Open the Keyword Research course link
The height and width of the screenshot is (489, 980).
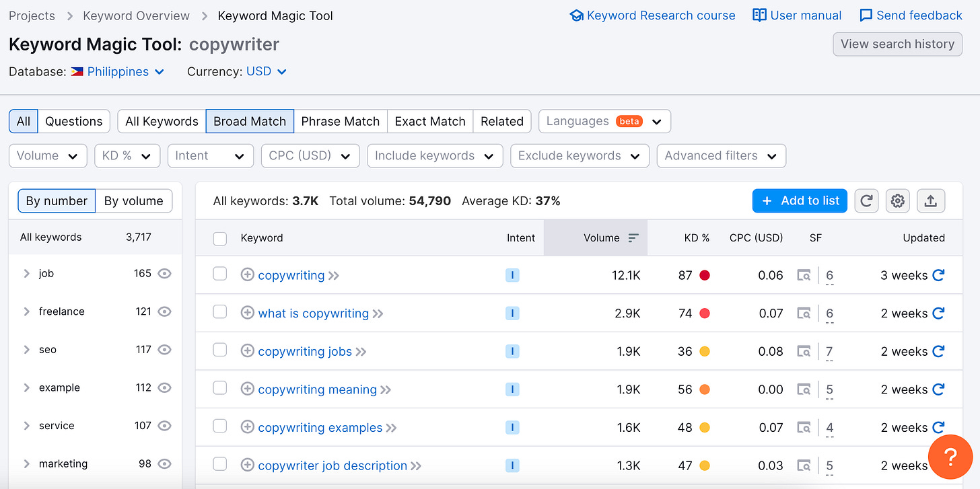[652, 15]
